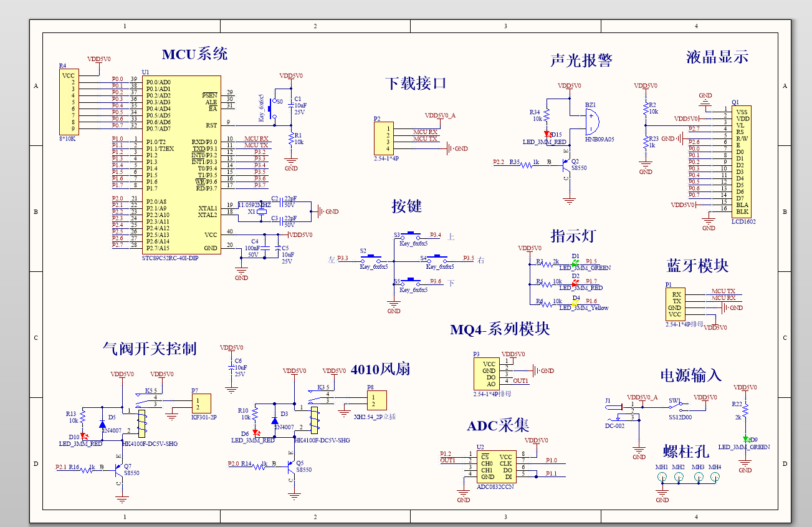Click the LED_3MM_GREEN indicator D1
Image resolution: width=812 pixels, height=527 pixels.
pos(574,262)
